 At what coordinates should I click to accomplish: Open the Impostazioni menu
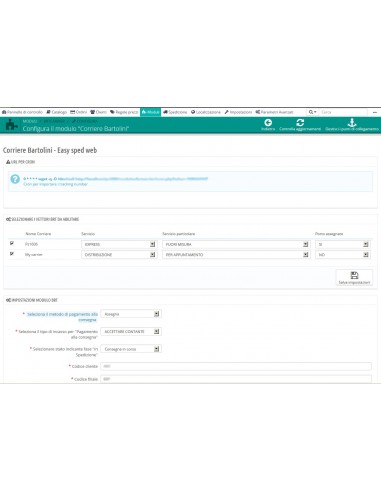(x=238, y=112)
